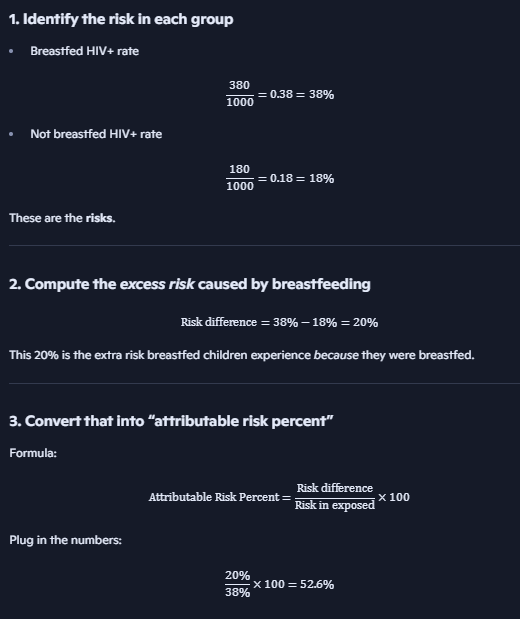
Task: Click the '= 0.18 = 18%' result
Action: coord(296,178)
